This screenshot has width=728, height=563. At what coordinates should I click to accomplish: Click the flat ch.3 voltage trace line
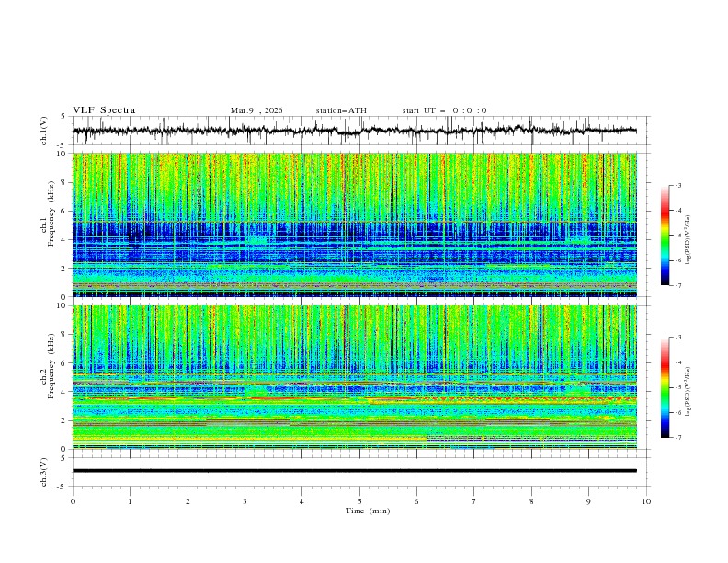click(355, 471)
